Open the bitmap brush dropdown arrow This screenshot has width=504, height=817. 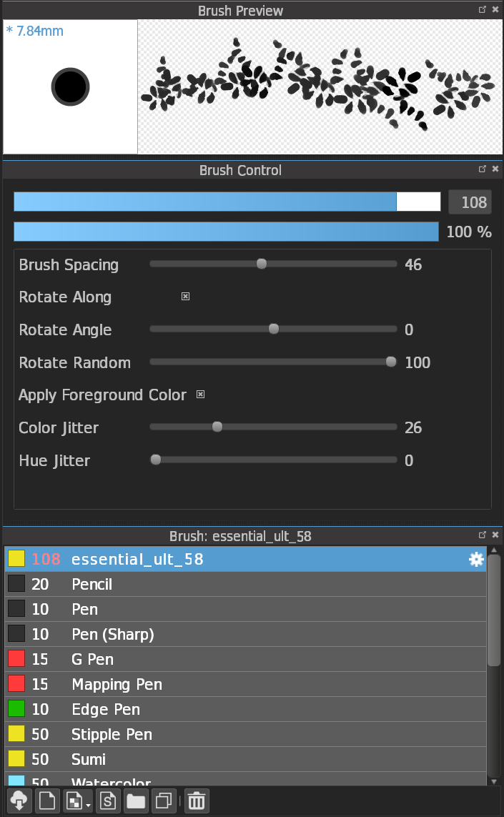pos(88,805)
